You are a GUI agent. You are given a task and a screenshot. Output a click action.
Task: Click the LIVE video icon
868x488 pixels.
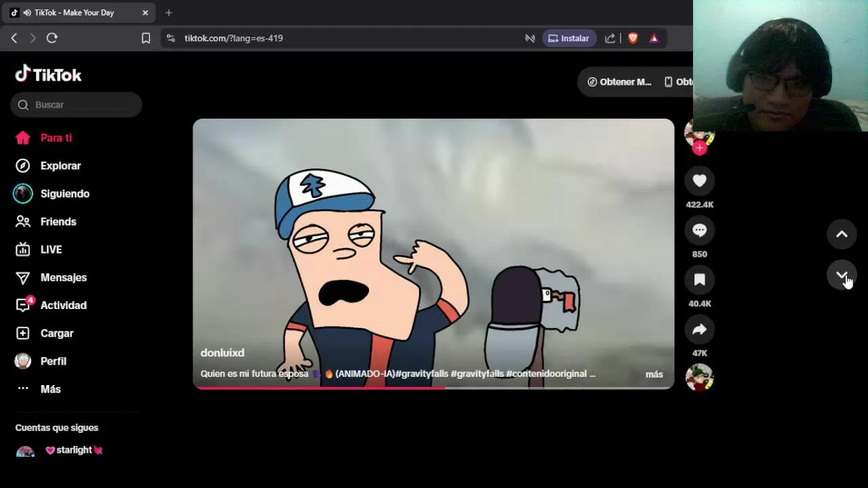click(x=23, y=249)
